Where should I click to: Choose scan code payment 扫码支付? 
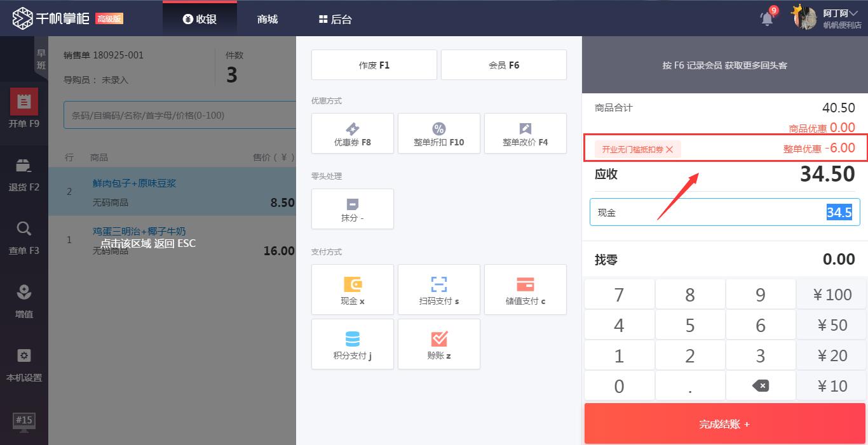pyautogui.click(x=438, y=289)
